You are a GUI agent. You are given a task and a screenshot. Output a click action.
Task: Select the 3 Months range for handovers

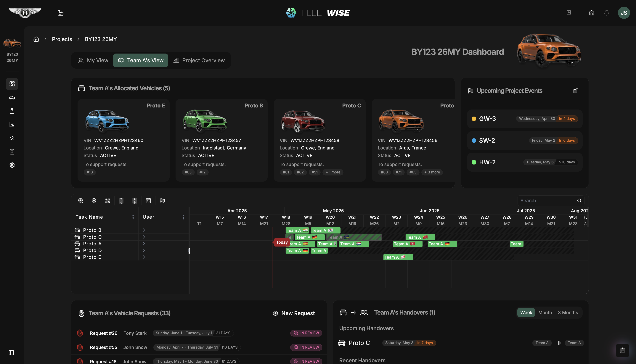568,313
